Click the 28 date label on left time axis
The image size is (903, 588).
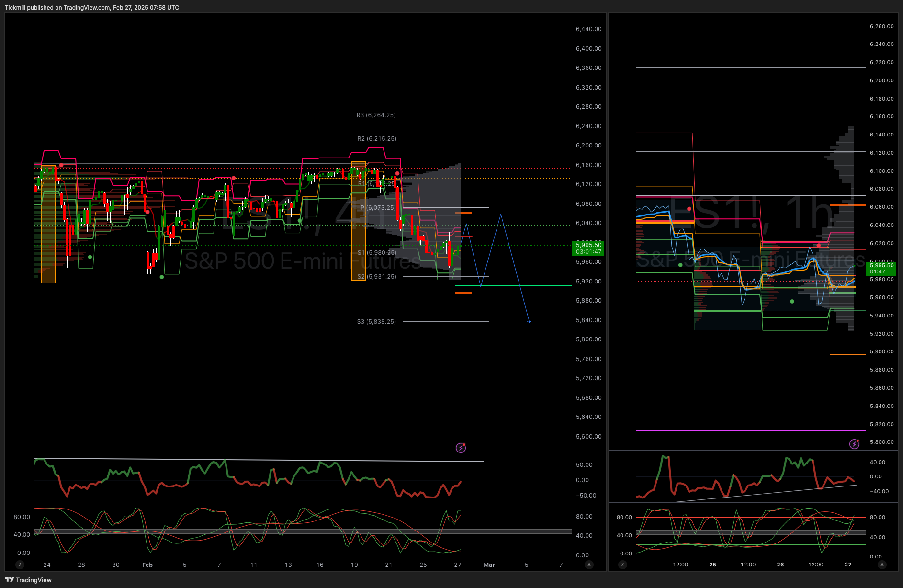pyautogui.click(x=81, y=565)
